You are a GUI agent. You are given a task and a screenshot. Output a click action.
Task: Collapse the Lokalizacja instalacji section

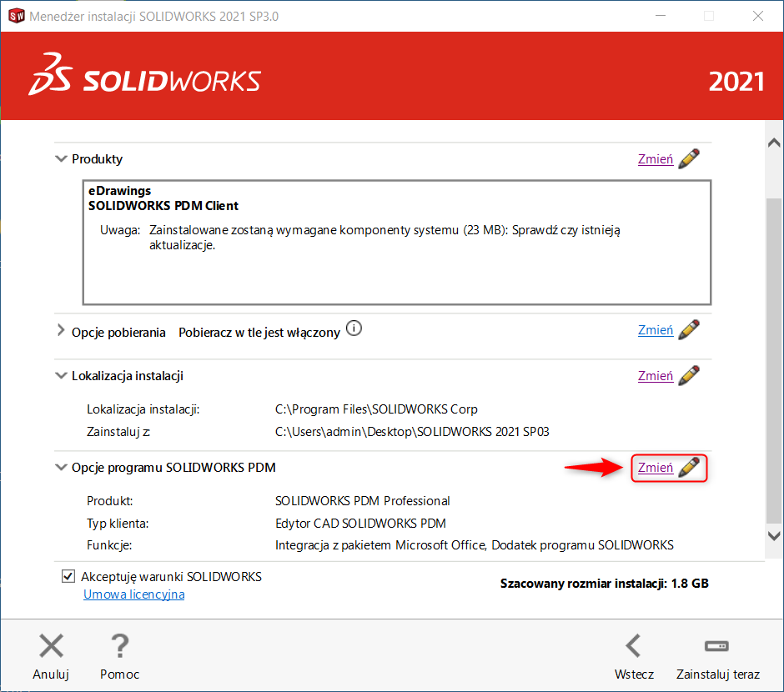pyautogui.click(x=61, y=376)
